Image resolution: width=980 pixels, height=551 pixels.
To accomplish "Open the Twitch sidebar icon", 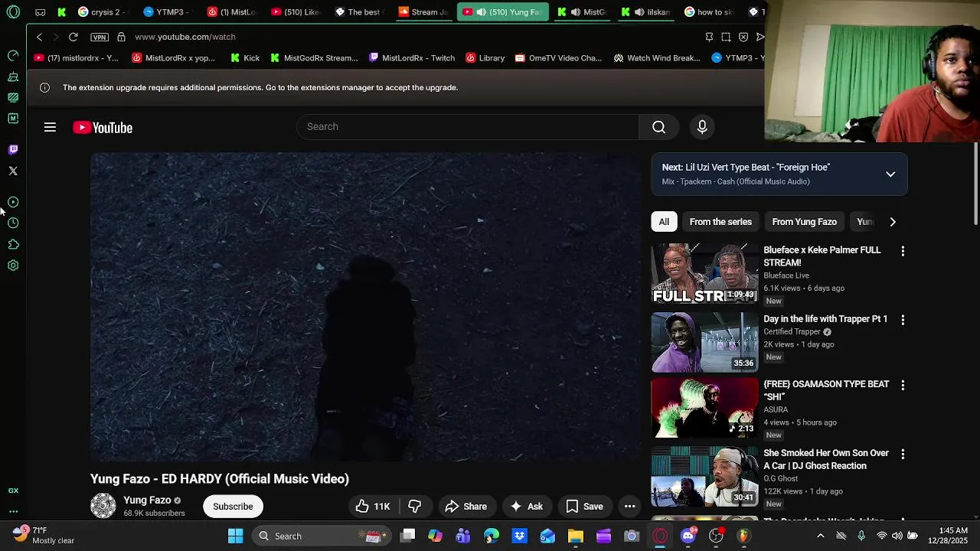I will [13, 149].
